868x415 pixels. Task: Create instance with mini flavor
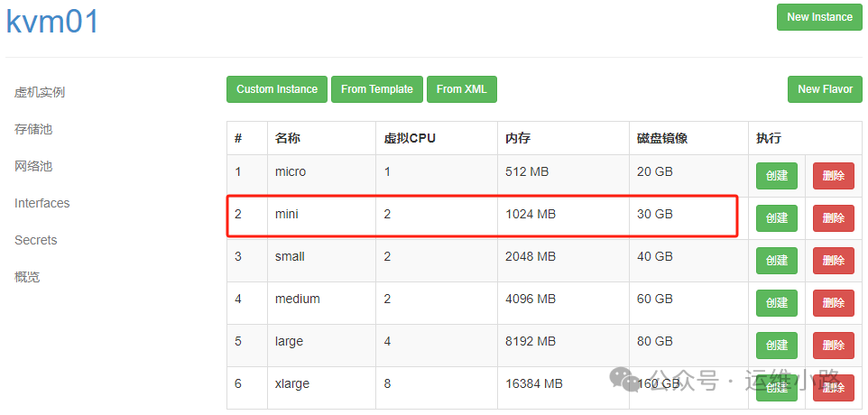pyautogui.click(x=776, y=218)
